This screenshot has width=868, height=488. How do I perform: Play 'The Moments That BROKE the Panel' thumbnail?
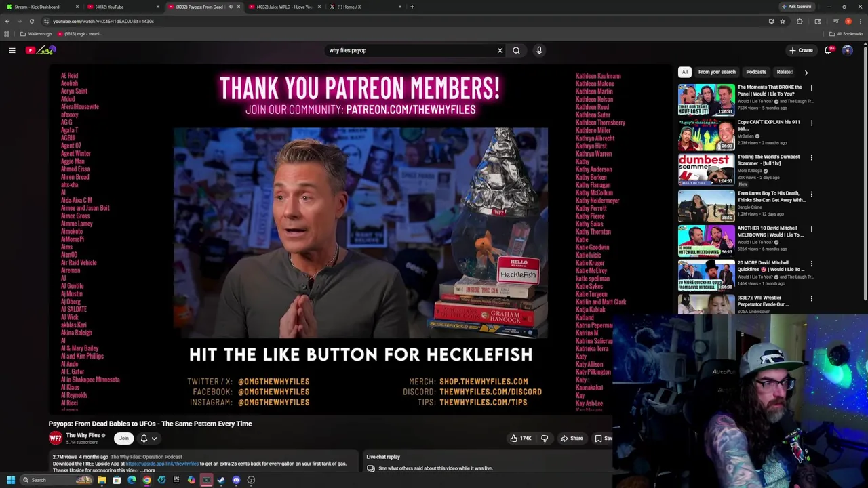706,100
